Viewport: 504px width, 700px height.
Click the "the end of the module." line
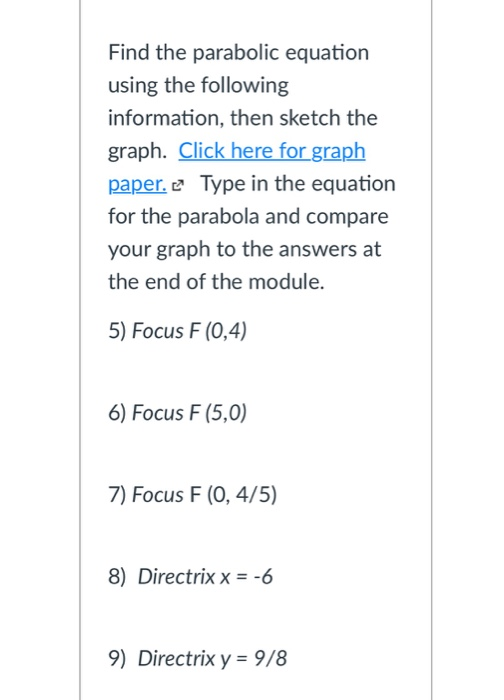[216, 282]
